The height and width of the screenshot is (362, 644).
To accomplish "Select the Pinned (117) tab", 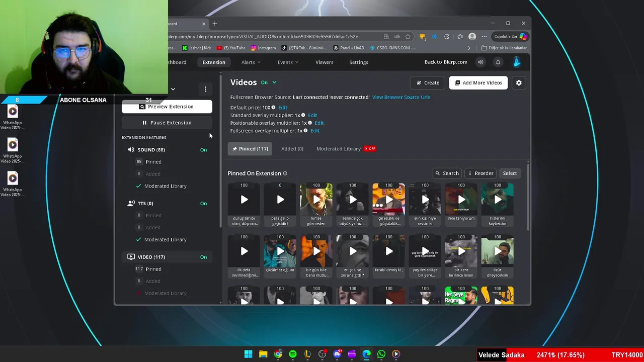I will coord(250,149).
